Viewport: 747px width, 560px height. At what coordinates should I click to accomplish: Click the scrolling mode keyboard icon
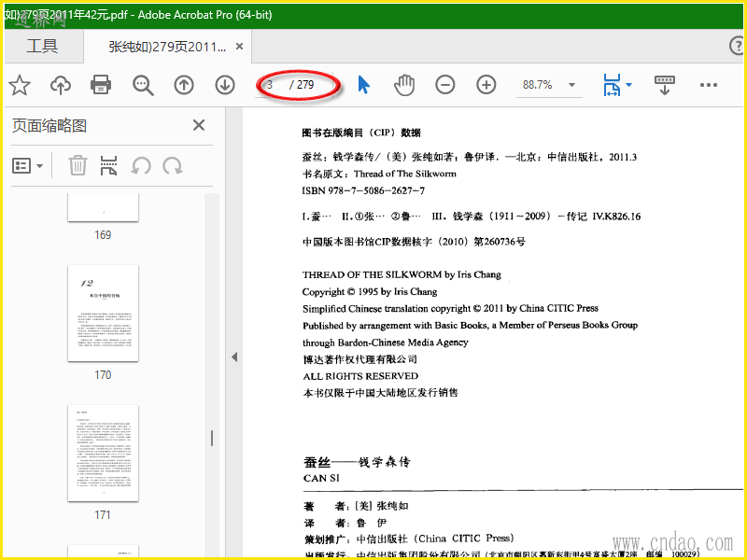[x=665, y=85]
